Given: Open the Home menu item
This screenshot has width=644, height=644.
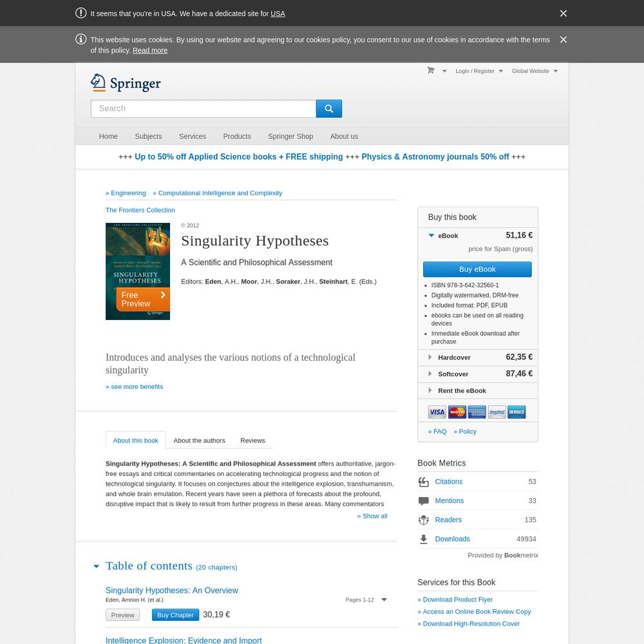Looking at the screenshot, I should [108, 137].
